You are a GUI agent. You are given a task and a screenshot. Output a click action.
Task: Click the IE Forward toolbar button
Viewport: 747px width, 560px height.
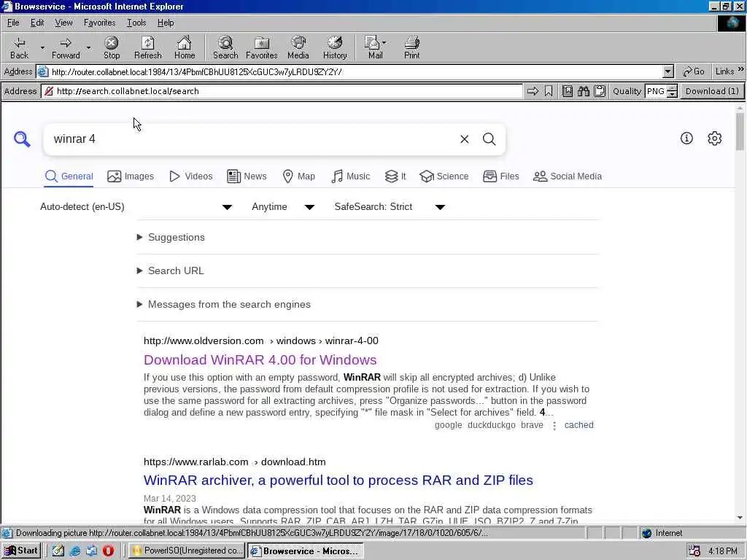click(66, 47)
